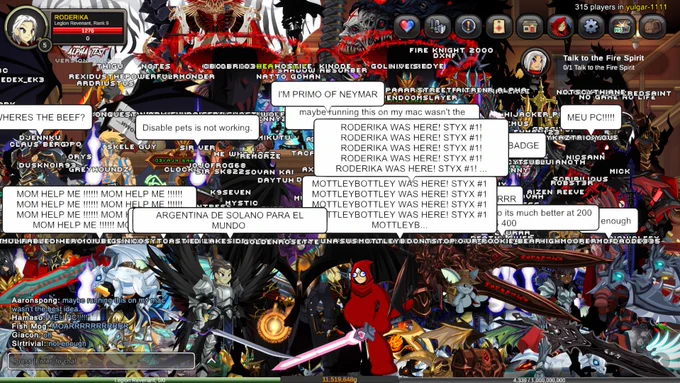
Task: Click Fish Mog's name in chat log
Action: coord(30,326)
